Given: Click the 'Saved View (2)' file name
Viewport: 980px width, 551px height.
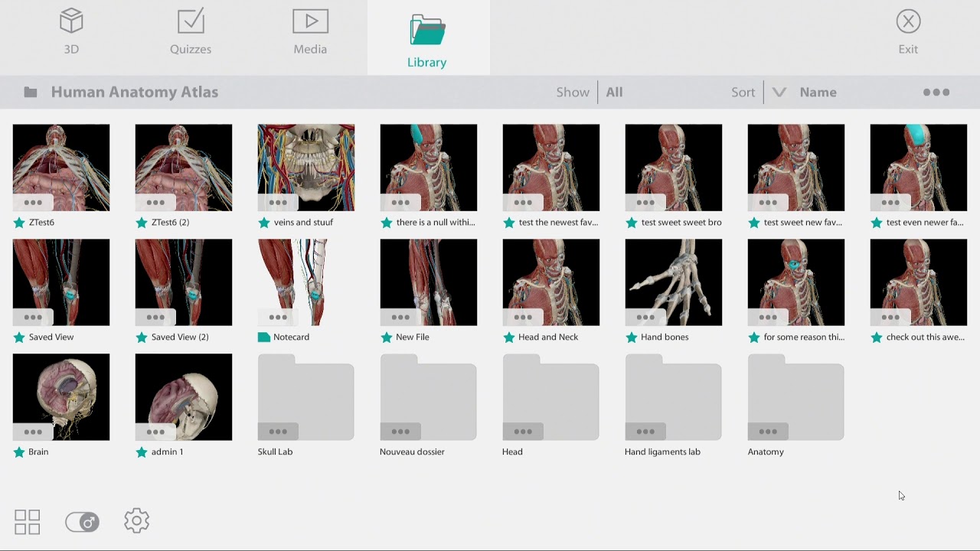Looking at the screenshot, I should pos(180,337).
